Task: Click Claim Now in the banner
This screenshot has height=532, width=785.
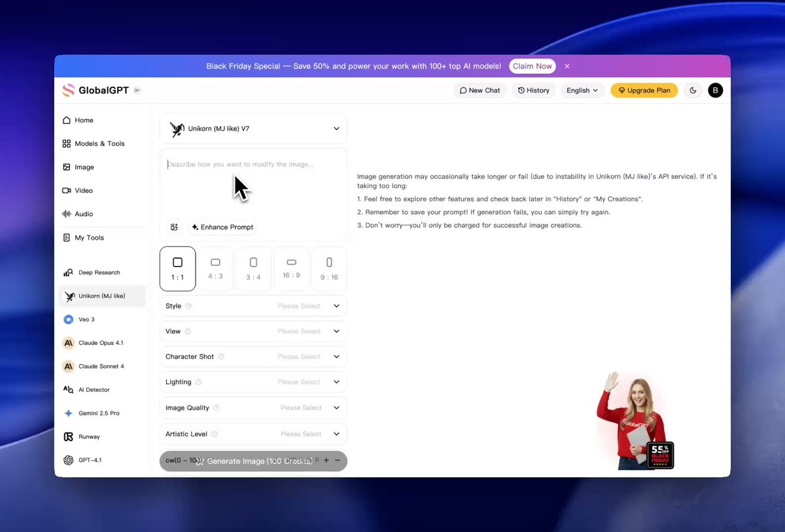Action: tap(532, 66)
